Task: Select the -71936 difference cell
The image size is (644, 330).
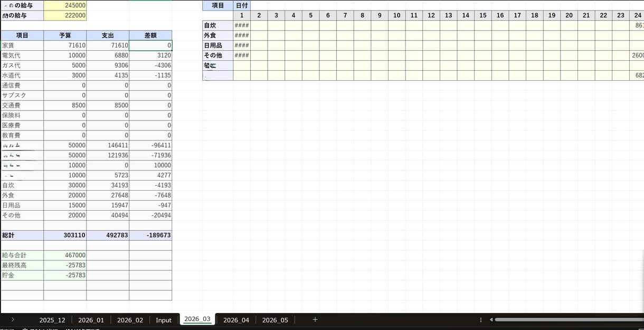Action: 150,156
